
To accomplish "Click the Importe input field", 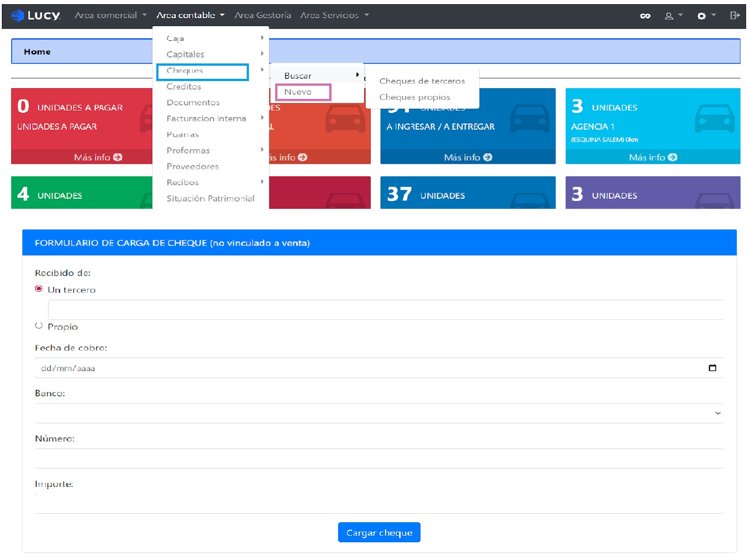I will (x=379, y=504).
